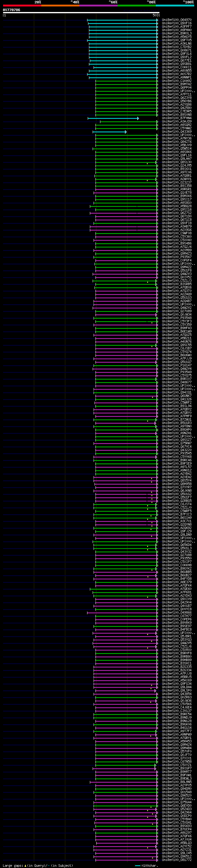Click the purple ~60% identity color segment
197x868 pixels.
pyautogui.click(x=99, y=6)
